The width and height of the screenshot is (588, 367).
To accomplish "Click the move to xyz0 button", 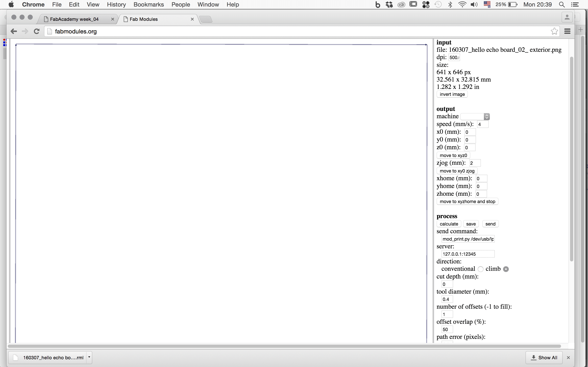I will coord(453,155).
